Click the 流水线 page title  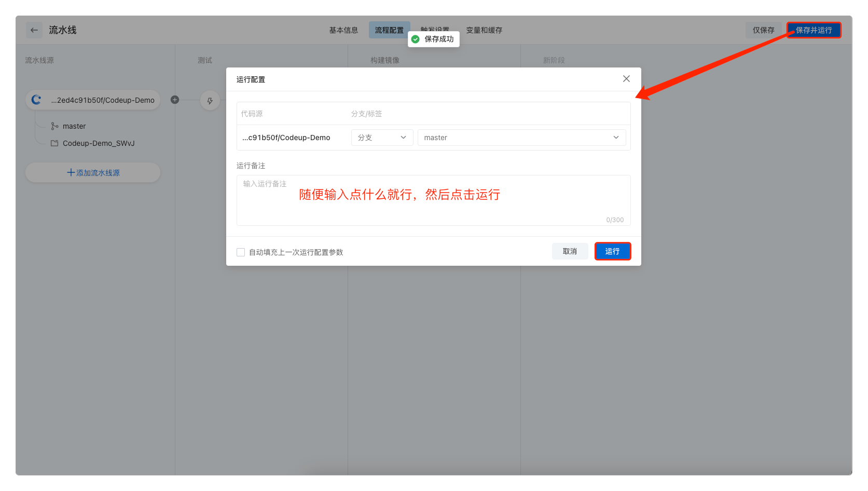click(x=62, y=30)
